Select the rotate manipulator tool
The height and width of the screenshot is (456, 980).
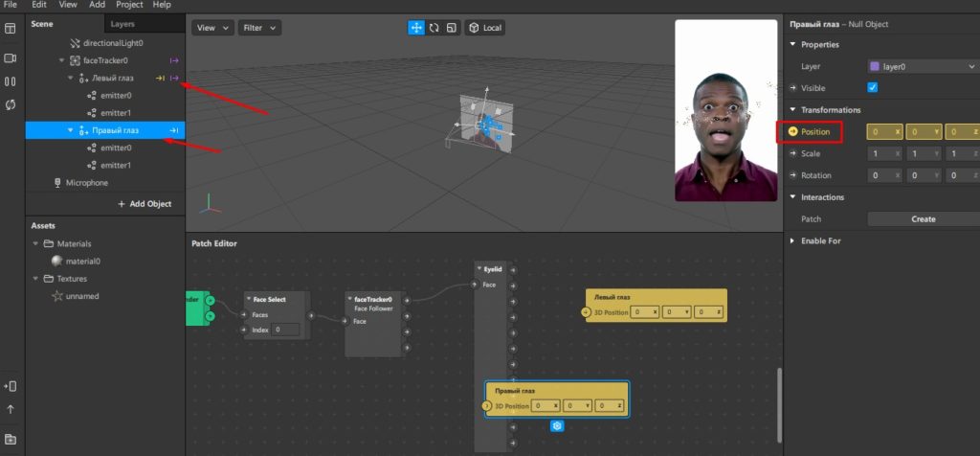click(434, 28)
